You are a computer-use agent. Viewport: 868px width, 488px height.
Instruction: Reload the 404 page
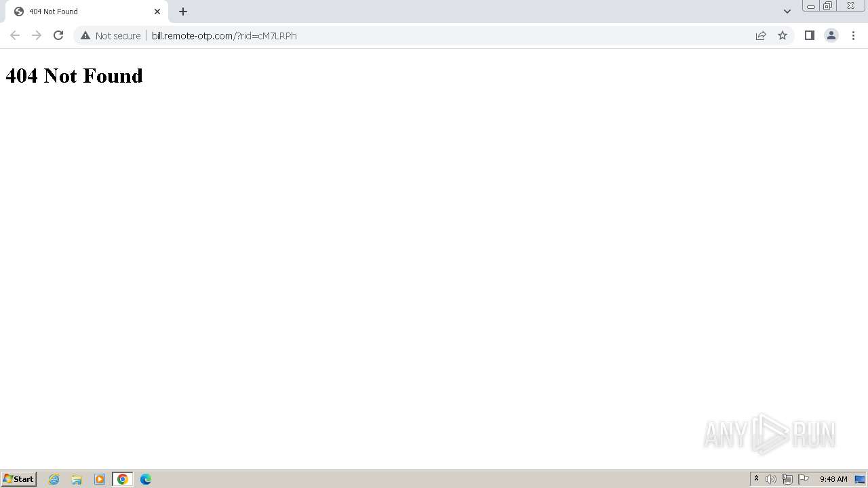tap(58, 35)
